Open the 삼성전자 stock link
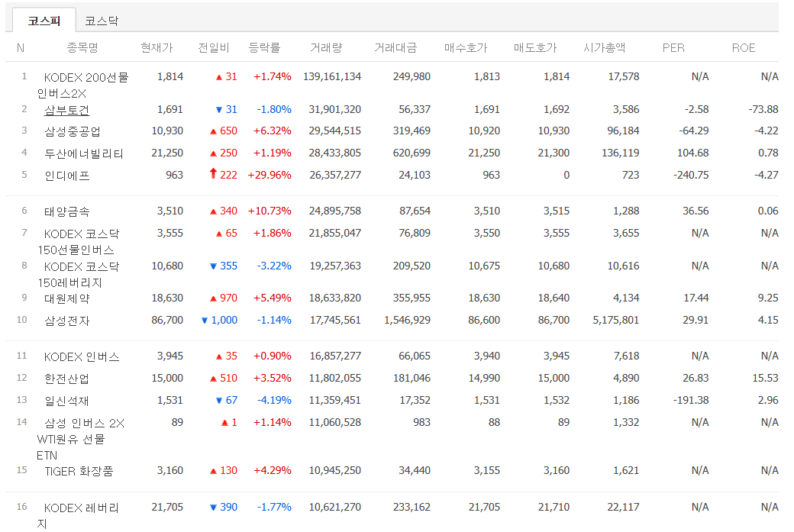Viewport: 794px width, 532px height. click(67, 321)
